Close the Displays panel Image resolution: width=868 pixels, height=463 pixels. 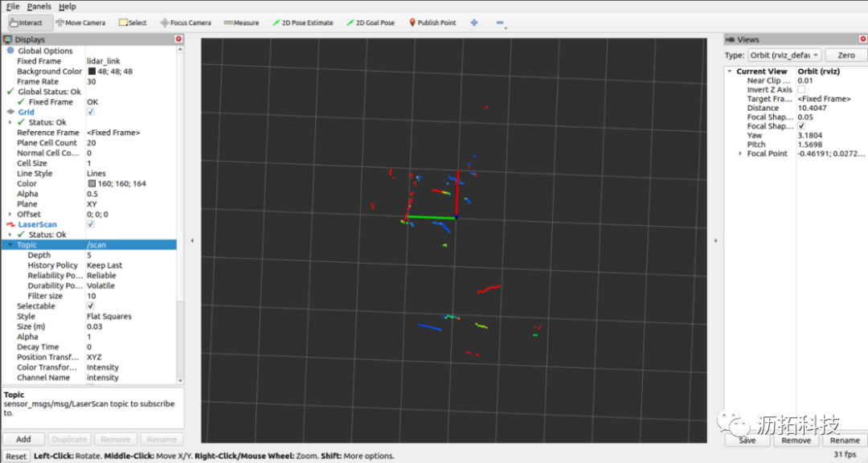tap(178, 39)
